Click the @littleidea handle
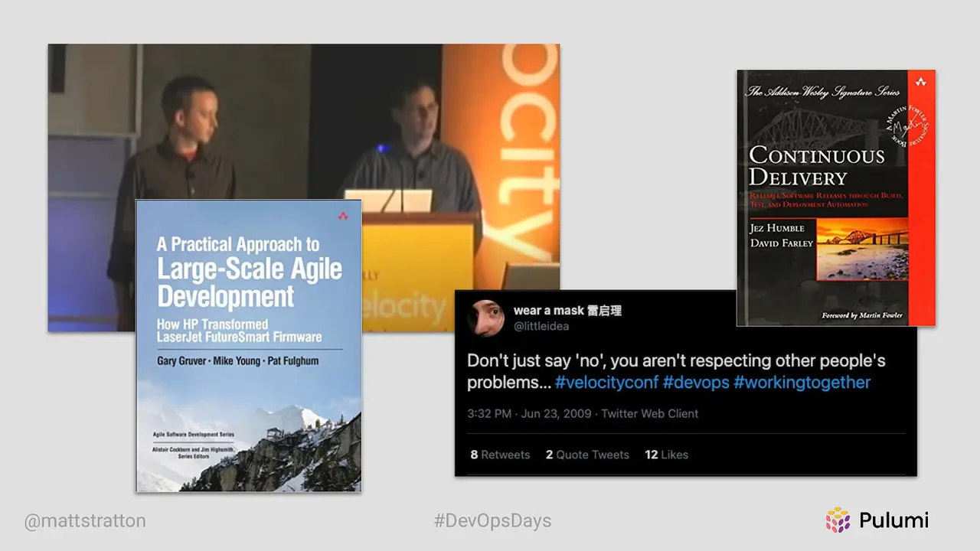Screen dimensions: 980x551 541,326
